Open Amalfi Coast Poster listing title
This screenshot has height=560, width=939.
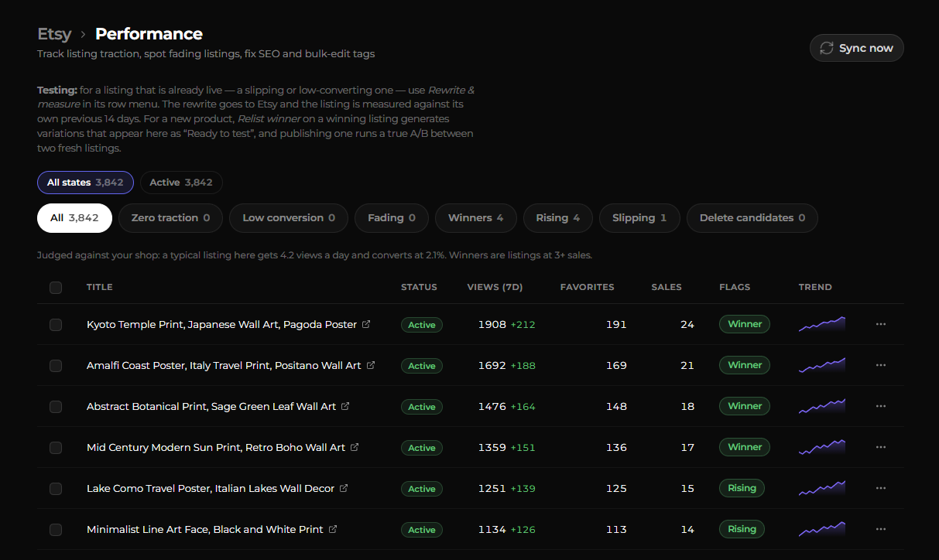tap(224, 365)
